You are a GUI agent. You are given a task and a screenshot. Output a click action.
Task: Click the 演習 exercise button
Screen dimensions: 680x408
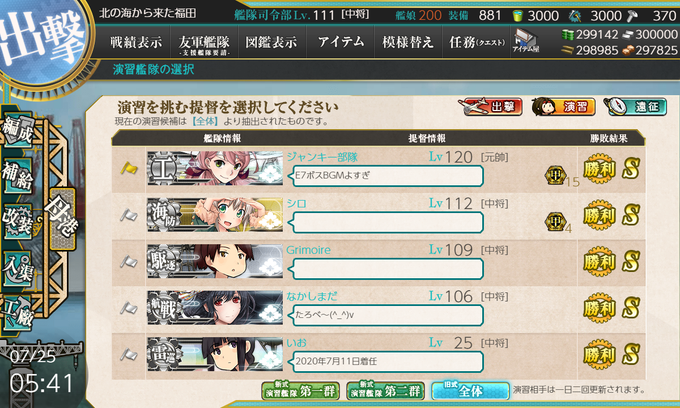563,107
